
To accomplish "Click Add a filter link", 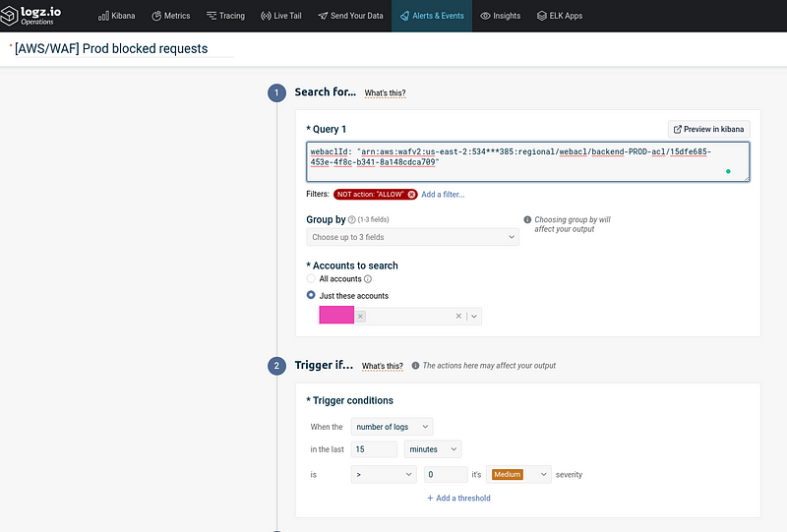I will (443, 195).
